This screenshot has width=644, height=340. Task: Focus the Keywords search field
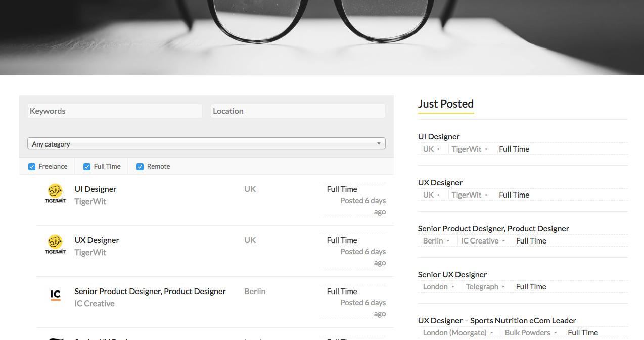point(115,111)
